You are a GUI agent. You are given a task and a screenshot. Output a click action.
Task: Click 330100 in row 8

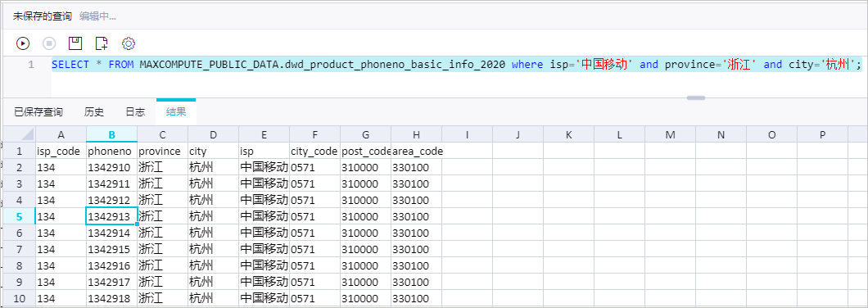416,266
